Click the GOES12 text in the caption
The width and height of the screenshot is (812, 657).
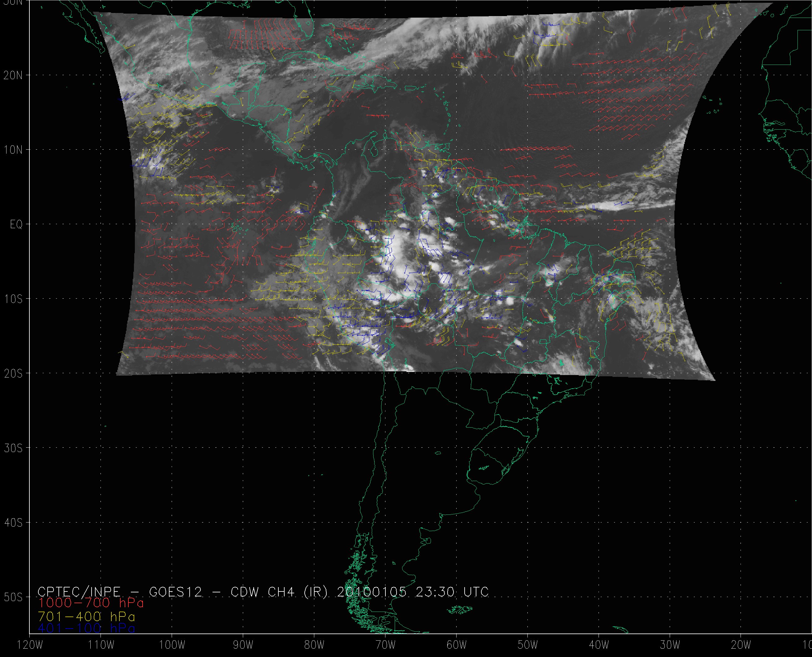[x=175, y=591]
